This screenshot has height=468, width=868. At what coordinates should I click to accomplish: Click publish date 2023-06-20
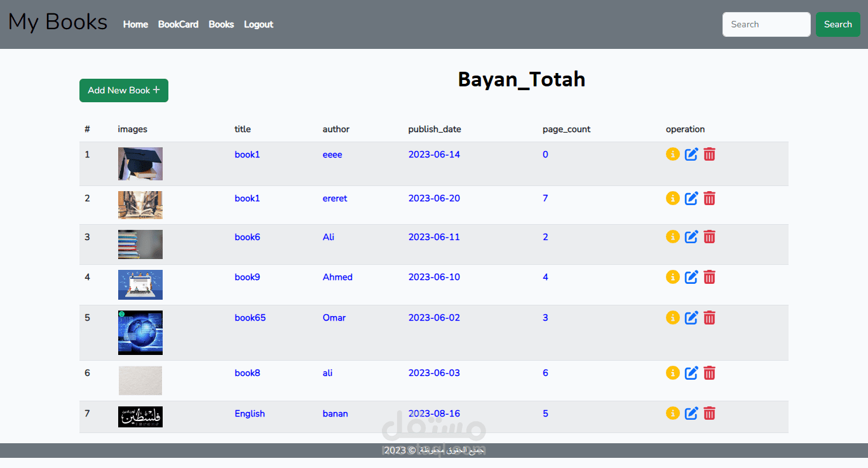(434, 198)
